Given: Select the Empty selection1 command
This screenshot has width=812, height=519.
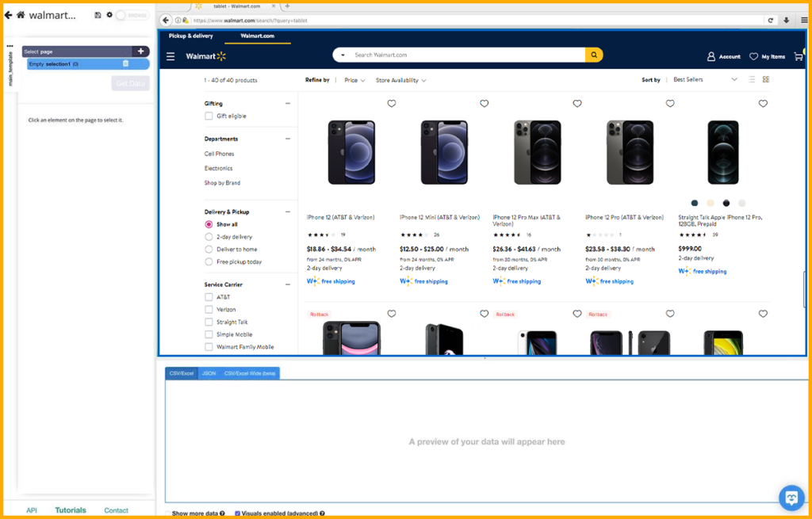Looking at the screenshot, I should (88, 64).
